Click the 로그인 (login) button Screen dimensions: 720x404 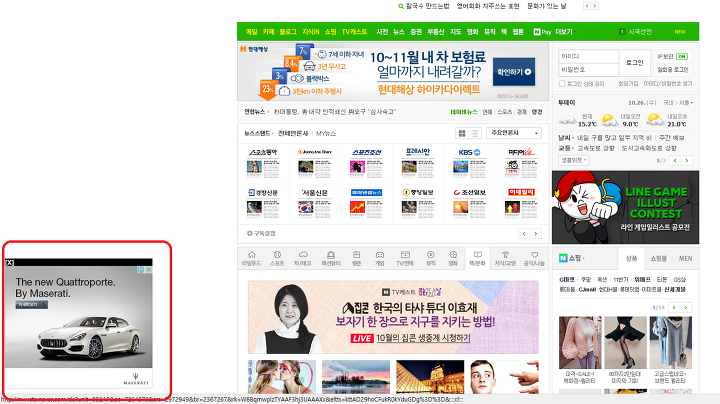point(635,62)
